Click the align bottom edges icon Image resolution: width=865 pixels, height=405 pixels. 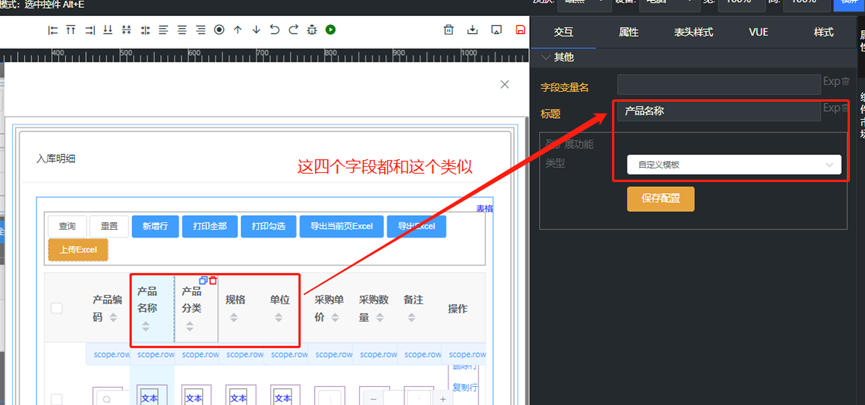[108, 30]
